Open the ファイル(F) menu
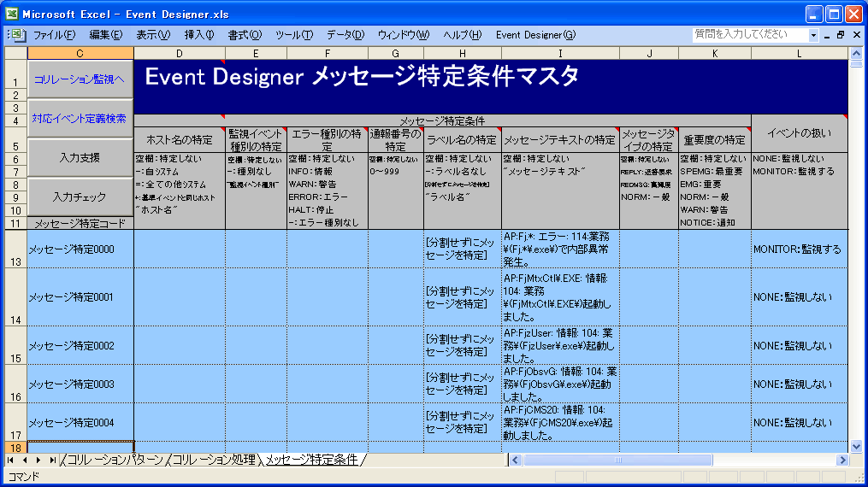The height and width of the screenshot is (487, 868). [54, 35]
